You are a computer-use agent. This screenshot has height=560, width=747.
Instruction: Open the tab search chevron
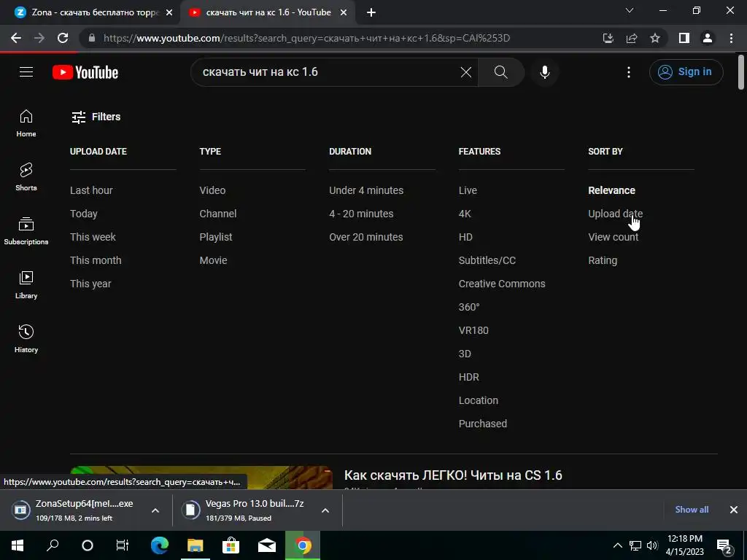630,10
